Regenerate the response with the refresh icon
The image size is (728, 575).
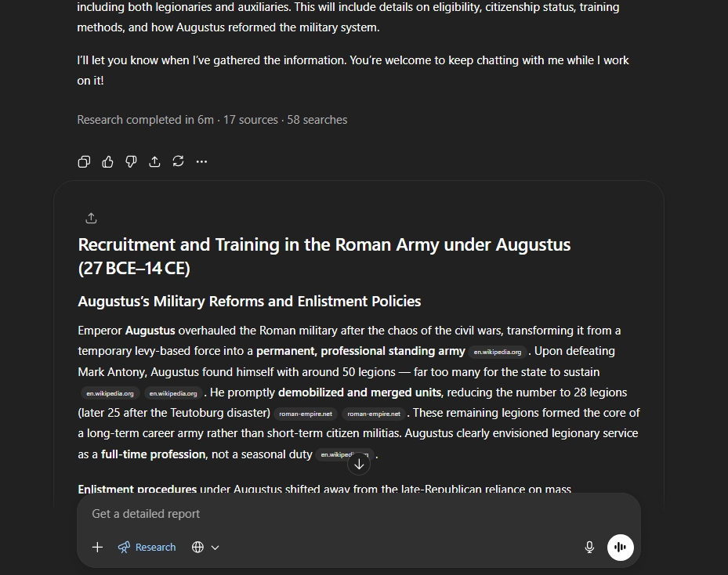[179, 161]
